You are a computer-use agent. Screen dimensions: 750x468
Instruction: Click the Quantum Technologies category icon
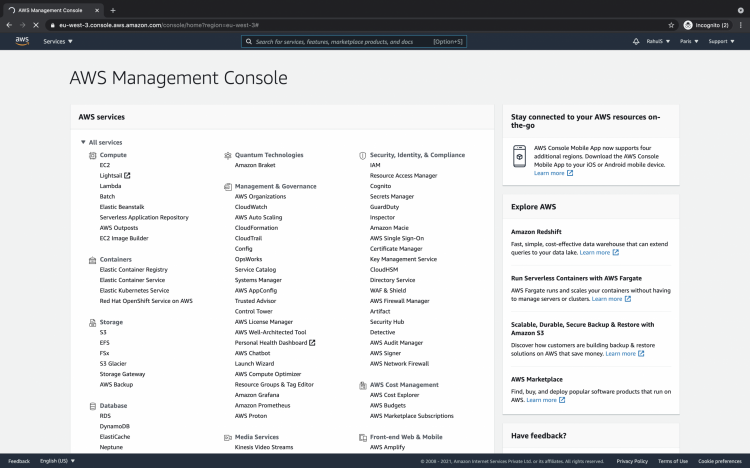coord(228,156)
